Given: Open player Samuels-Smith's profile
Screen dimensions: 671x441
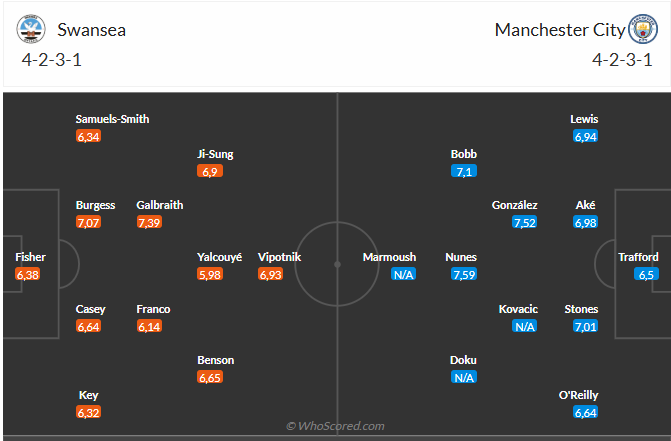Looking at the screenshot, I should click(x=112, y=119).
